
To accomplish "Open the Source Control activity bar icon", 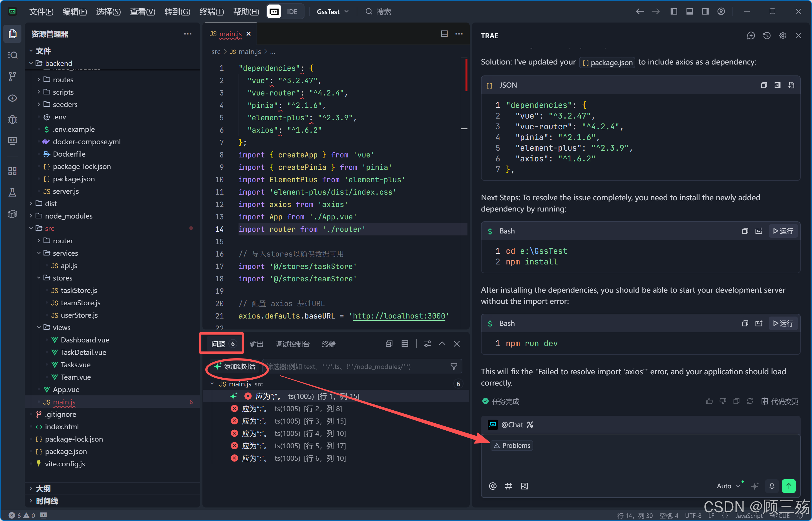I will tap(12, 76).
